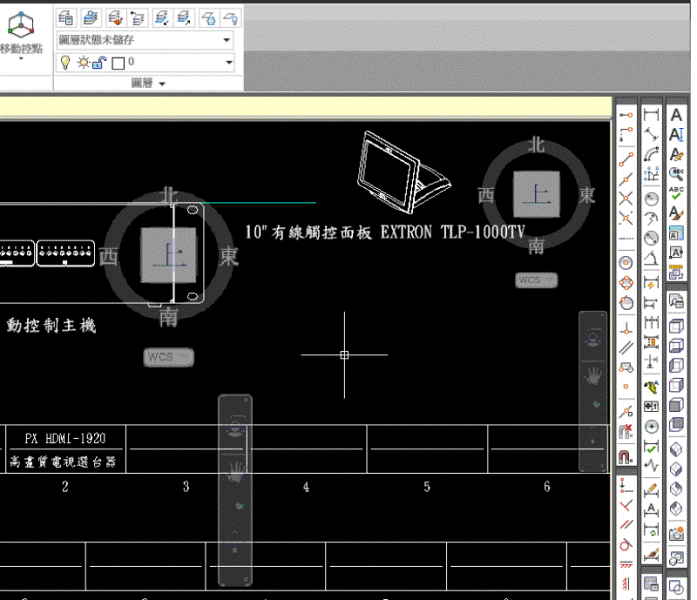
Task: Select the Diameter Dimension tool
Action: pos(652,238)
